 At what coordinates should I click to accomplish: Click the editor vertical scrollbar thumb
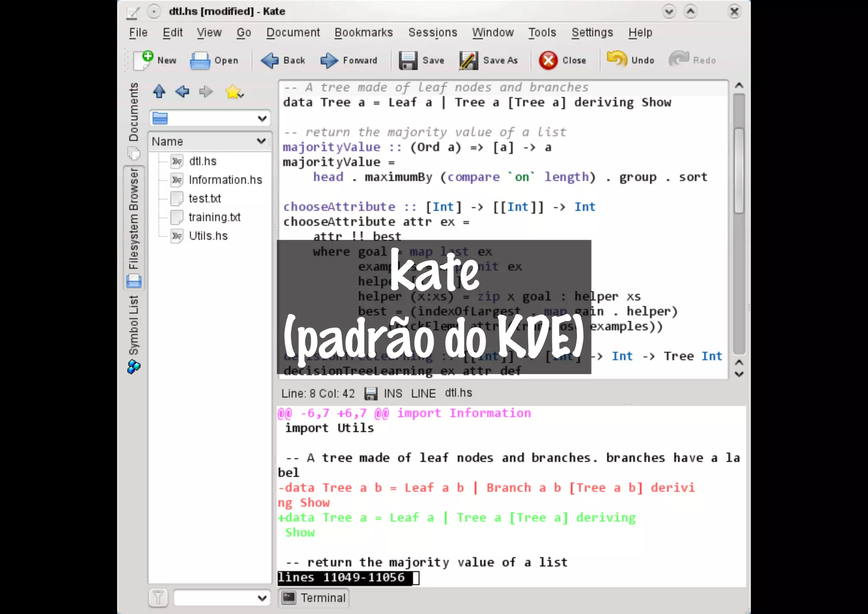point(739,170)
